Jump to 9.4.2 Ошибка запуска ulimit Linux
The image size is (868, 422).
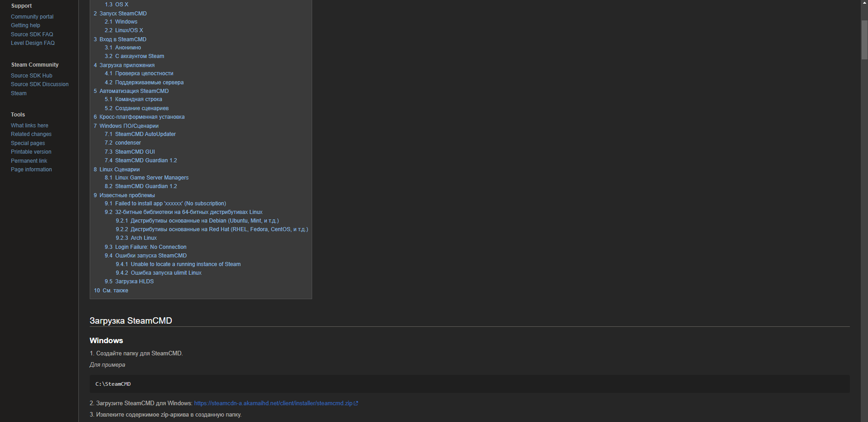pyautogui.click(x=159, y=273)
